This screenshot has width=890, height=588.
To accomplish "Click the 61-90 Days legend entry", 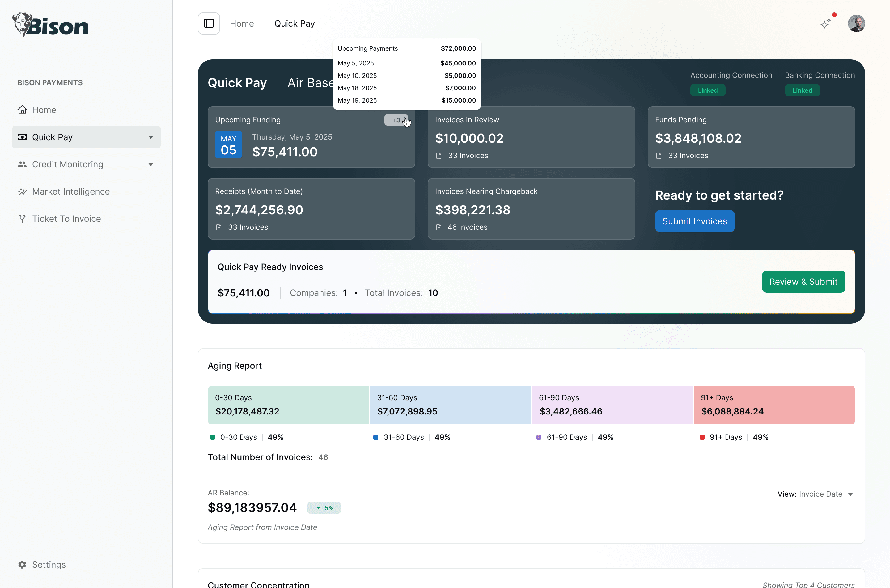I will pyautogui.click(x=575, y=437).
